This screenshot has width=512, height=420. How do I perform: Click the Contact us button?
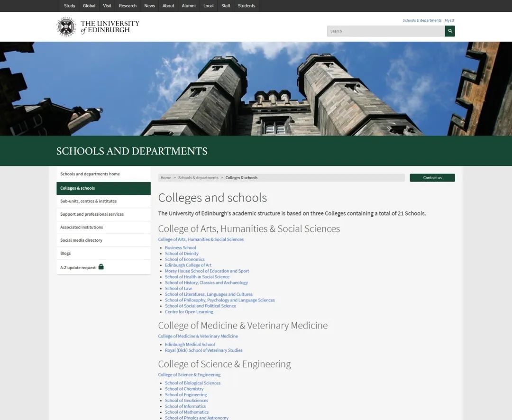pyautogui.click(x=432, y=178)
